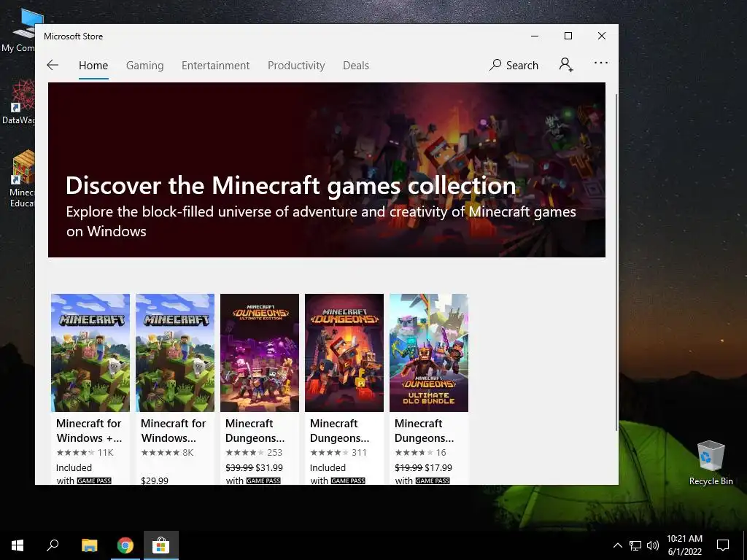Open Google Chrome from the taskbar
The image size is (747, 560).
coord(125,545)
